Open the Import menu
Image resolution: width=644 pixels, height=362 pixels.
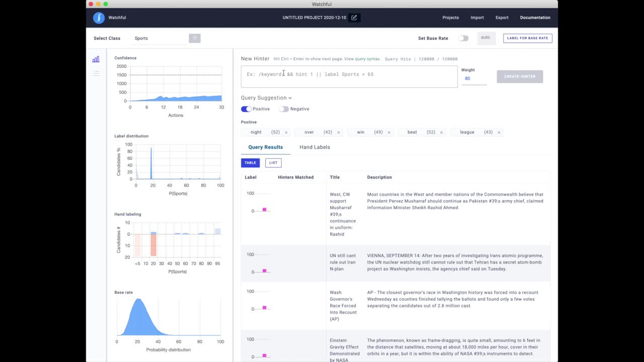coord(477,18)
